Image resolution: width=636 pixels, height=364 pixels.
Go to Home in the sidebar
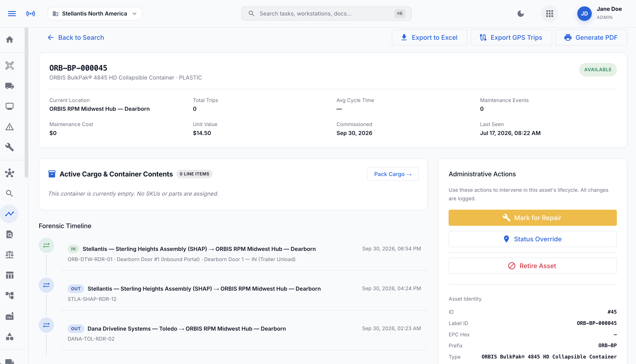(10, 40)
